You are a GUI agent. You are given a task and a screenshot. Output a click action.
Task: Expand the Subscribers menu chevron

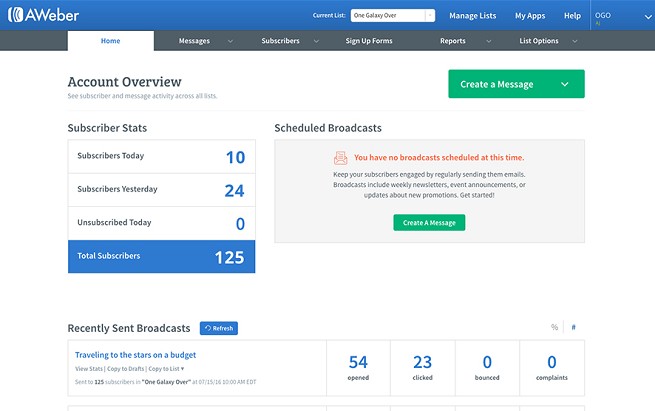point(316,41)
